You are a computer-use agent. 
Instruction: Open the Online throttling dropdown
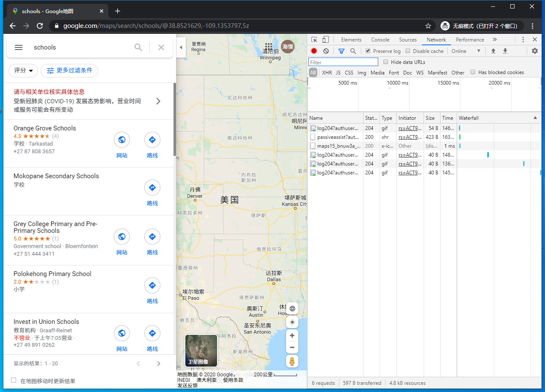pos(466,51)
